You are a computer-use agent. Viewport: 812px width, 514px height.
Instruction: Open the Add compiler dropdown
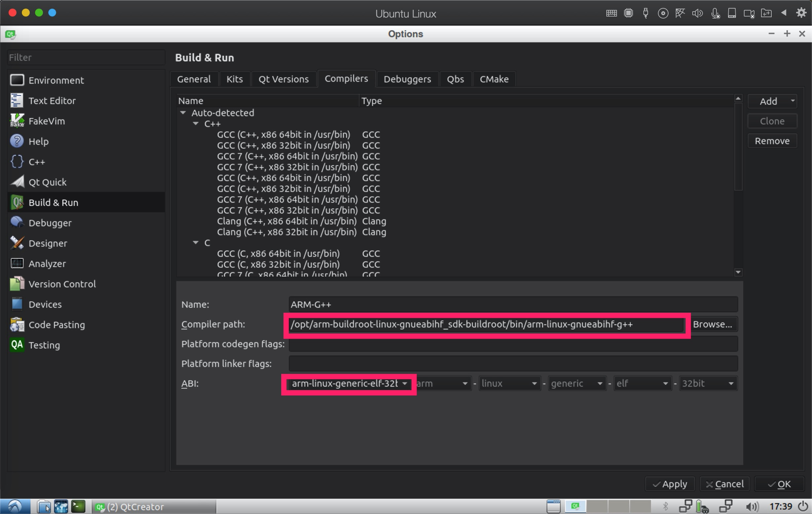772,101
